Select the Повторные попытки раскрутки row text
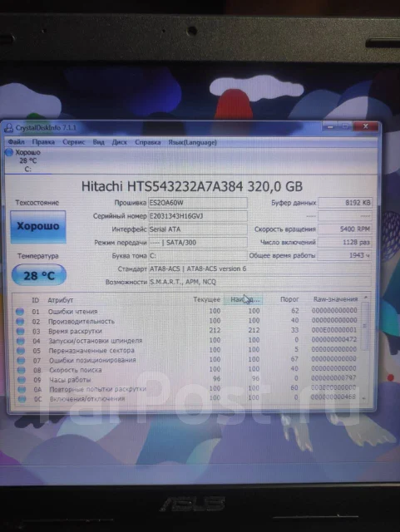 [98, 389]
